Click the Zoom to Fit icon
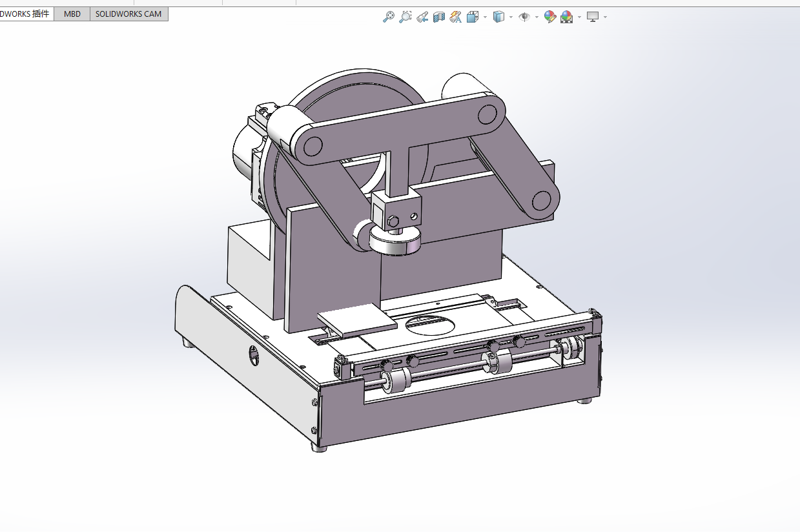The width and height of the screenshot is (800, 532). 389,17
